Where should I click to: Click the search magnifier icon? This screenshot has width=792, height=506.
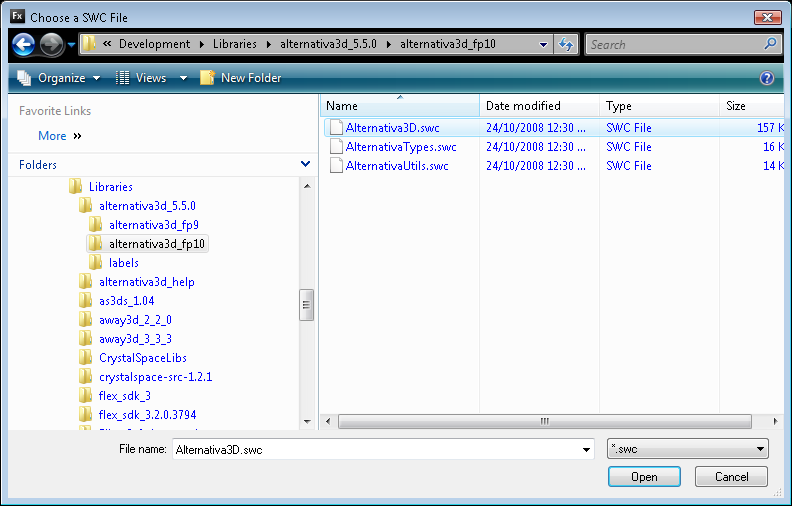pyautogui.click(x=770, y=44)
